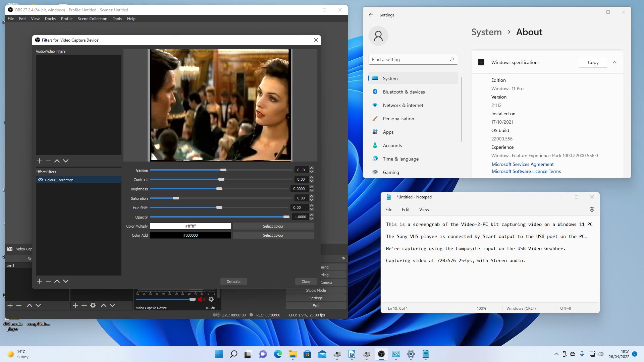Screen dimensions: 644x362
Task: Remove selected effect filter with minus icon
Action: pos(48,281)
